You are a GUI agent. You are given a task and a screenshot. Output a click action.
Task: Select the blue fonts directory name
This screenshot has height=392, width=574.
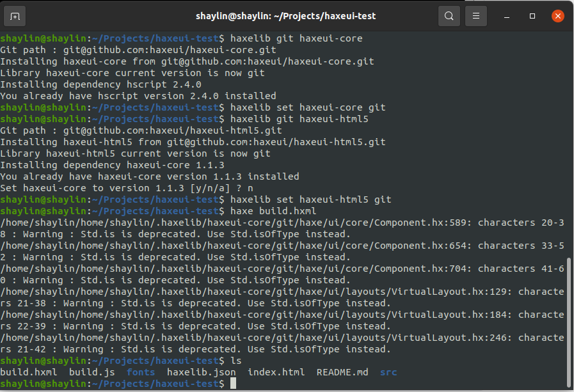pos(140,372)
